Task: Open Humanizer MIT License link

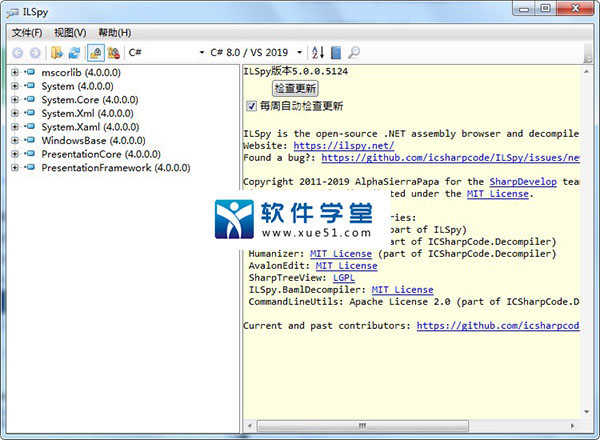Action: (341, 254)
